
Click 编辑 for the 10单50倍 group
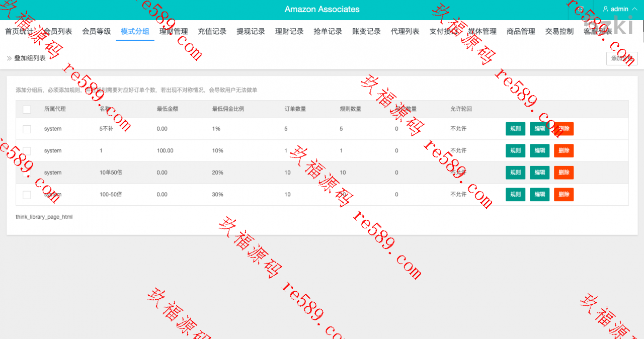tap(539, 173)
